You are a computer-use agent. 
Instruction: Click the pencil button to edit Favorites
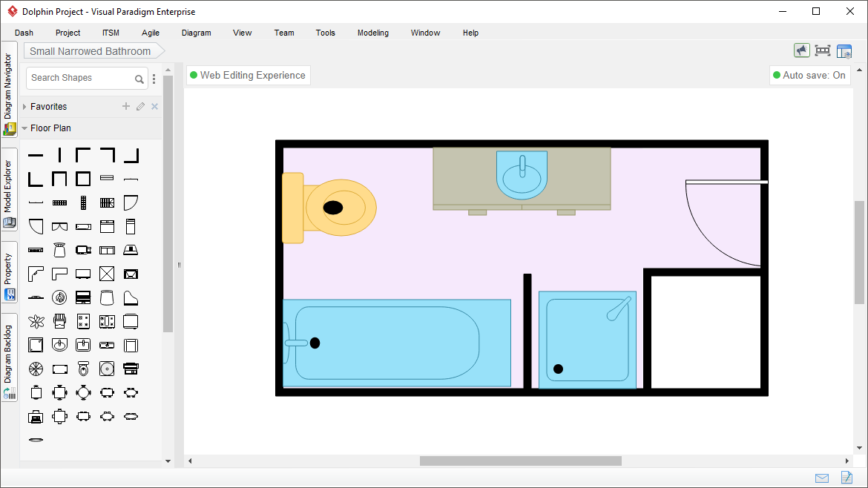pos(140,106)
